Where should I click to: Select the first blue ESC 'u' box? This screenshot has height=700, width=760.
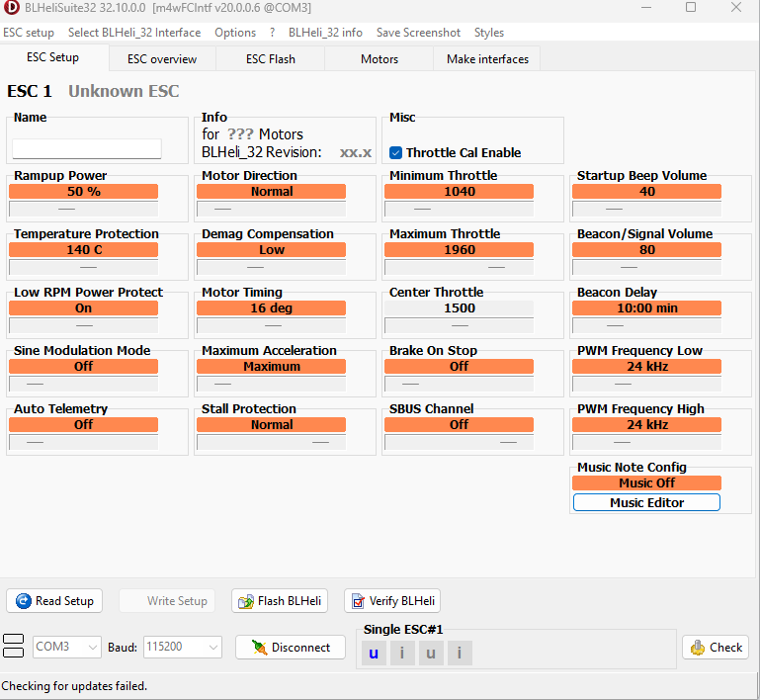pyautogui.click(x=374, y=653)
